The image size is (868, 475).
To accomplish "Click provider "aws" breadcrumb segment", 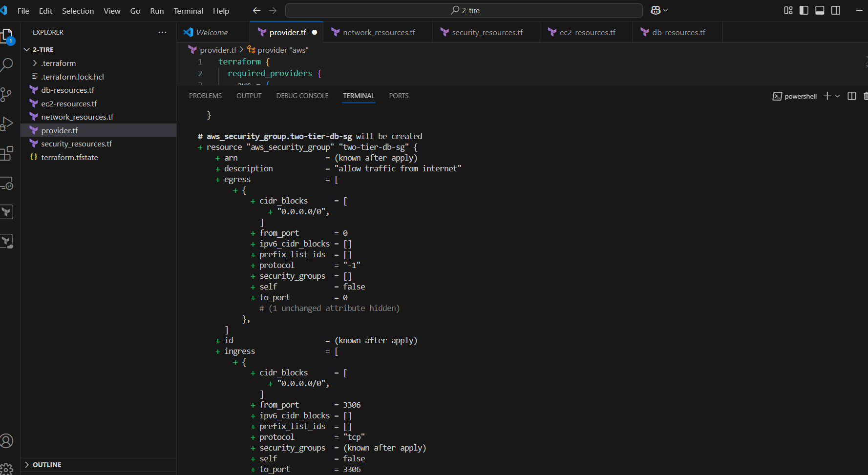I will click(x=283, y=50).
